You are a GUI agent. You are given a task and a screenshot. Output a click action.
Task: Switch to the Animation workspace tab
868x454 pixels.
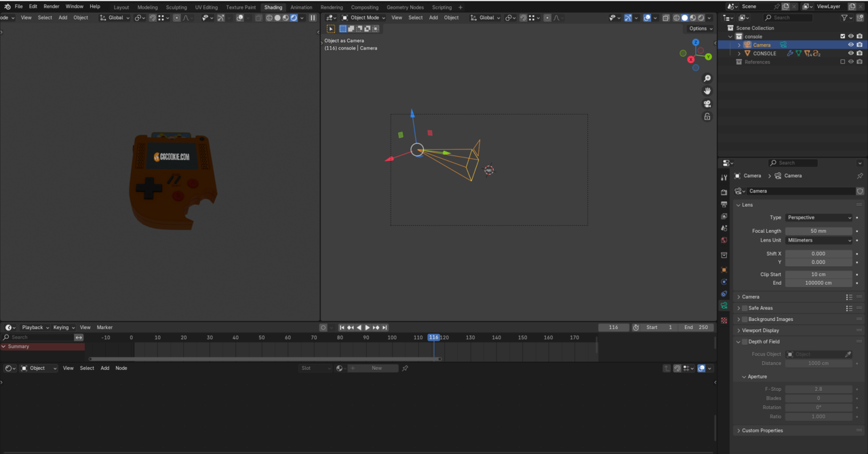pyautogui.click(x=301, y=7)
